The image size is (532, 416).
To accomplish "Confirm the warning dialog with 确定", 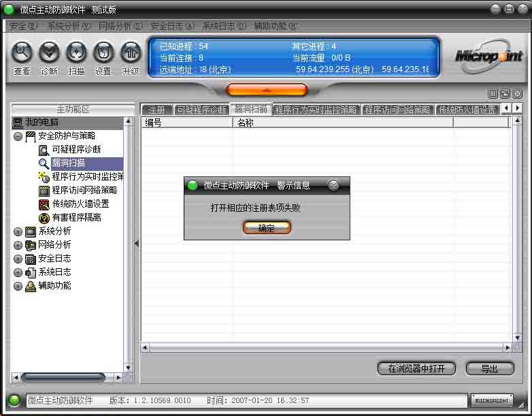I will coord(267,227).
